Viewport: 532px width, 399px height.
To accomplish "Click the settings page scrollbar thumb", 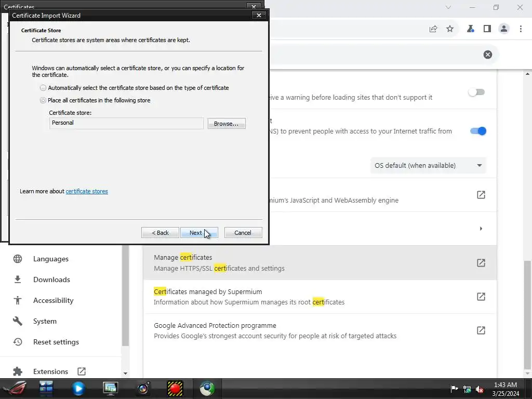I will pyautogui.click(x=528, y=314).
